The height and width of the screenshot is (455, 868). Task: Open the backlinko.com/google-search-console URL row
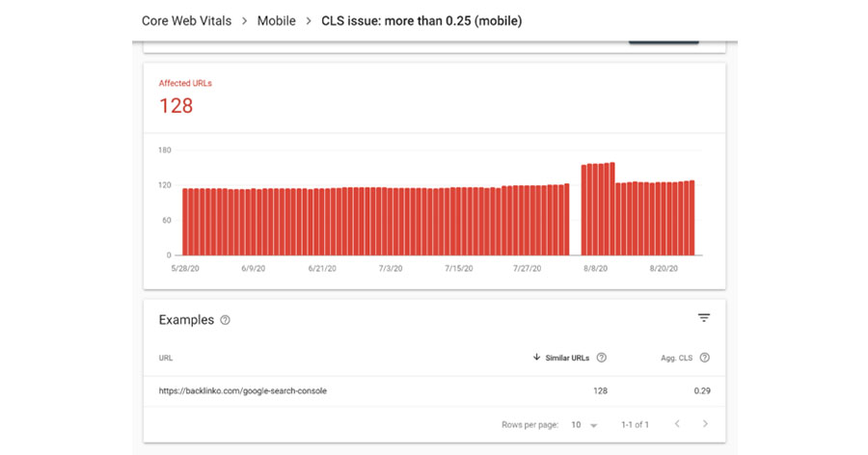click(434, 390)
